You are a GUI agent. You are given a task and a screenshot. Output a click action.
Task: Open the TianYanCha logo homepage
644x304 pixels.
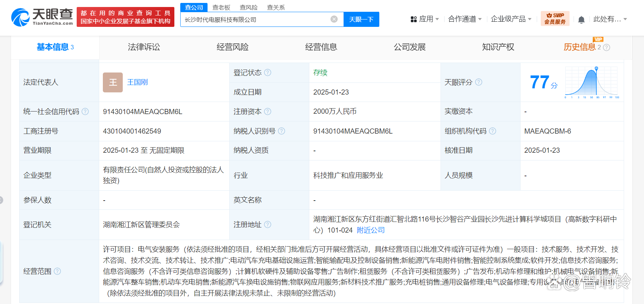pyautogui.click(x=42, y=17)
